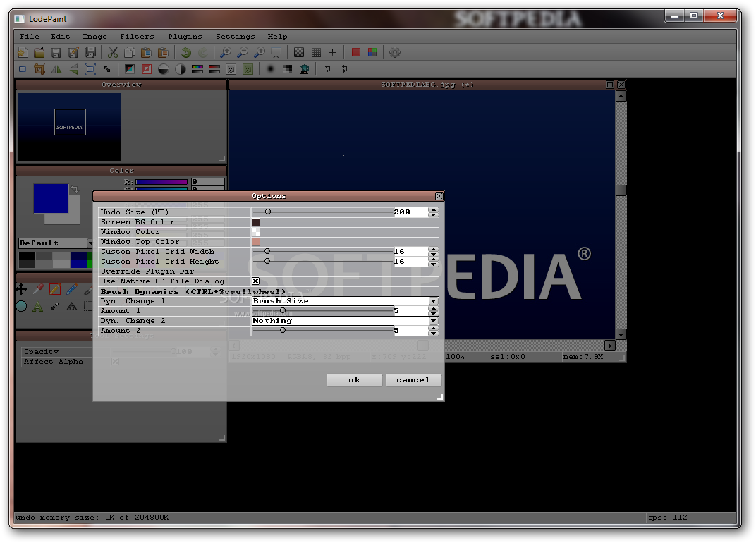
Task: Click the Zoom In magnifier icon
Action: click(225, 53)
